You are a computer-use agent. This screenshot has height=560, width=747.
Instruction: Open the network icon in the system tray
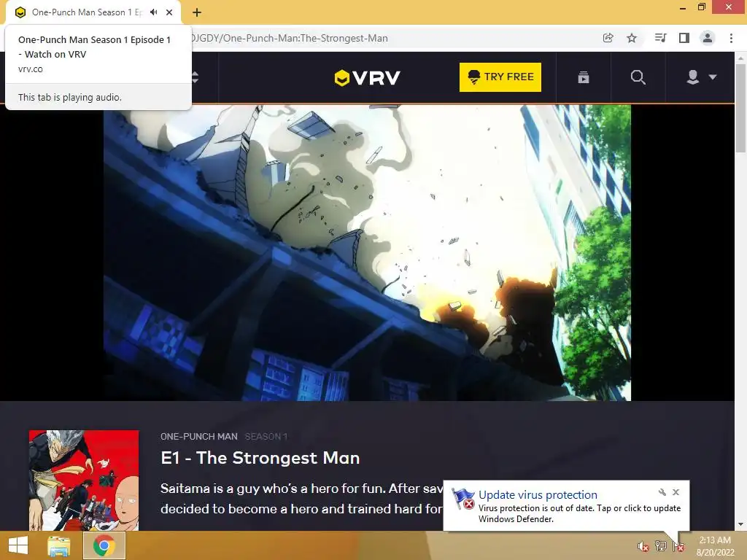[x=661, y=546]
